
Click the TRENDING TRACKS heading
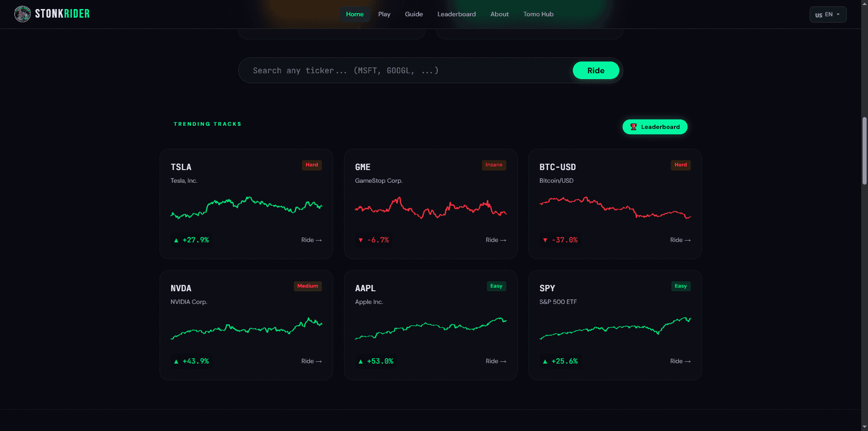tap(208, 124)
